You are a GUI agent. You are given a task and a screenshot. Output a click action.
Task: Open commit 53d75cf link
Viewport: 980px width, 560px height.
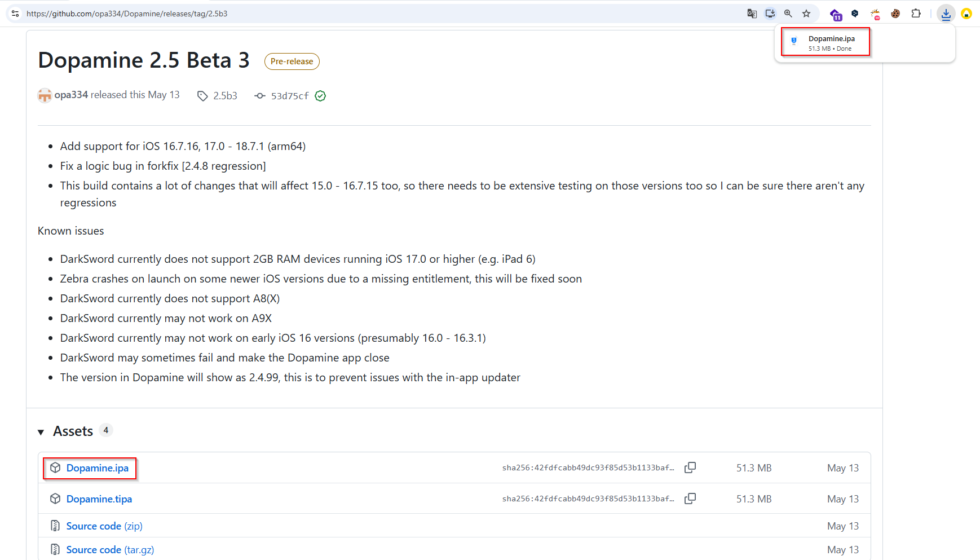(x=290, y=96)
